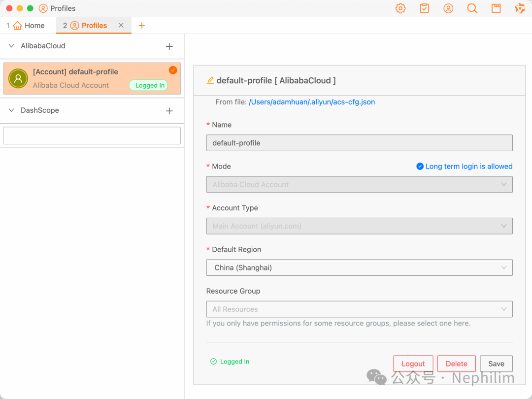Viewport: 532px width, 399px height.
Task: Collapse the DashScope section
Action: [12, 110]
